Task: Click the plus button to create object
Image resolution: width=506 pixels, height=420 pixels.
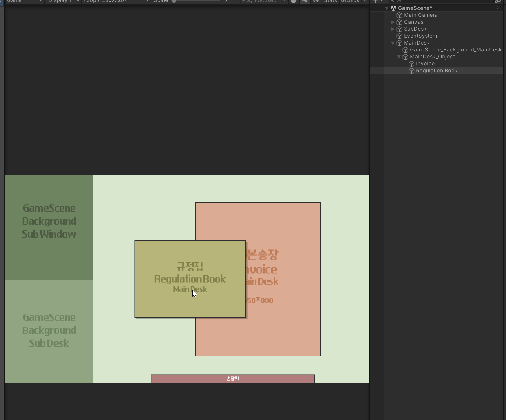Action: (x=375, y=1)
